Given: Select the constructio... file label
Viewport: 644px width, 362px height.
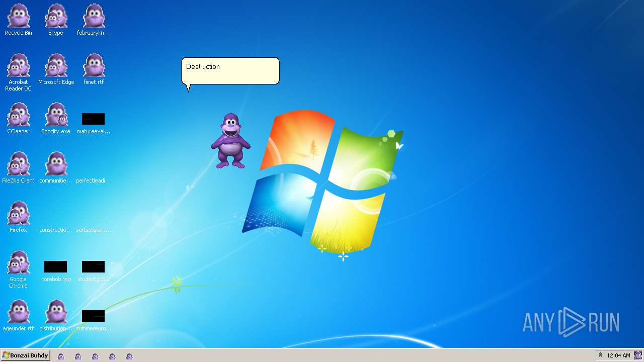Looking at the screenshot, I should (x=56, y=230).
